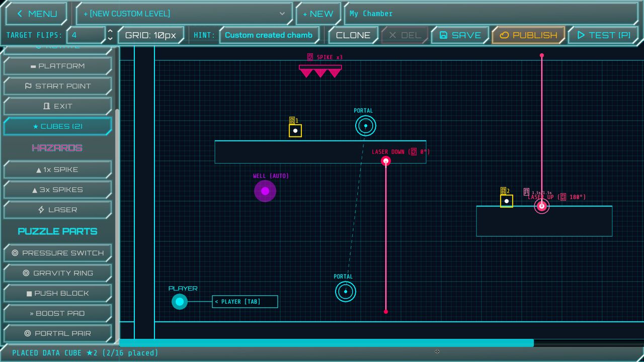
Task: Decrease target flips with the down arrow
Action: pyautogui.click(x=111, y=39)
